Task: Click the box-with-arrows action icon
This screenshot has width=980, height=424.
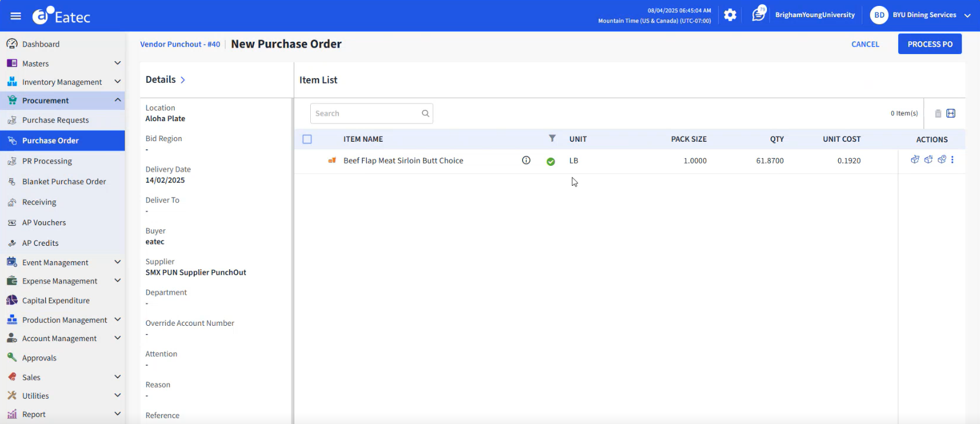Action: click(928, 159)
